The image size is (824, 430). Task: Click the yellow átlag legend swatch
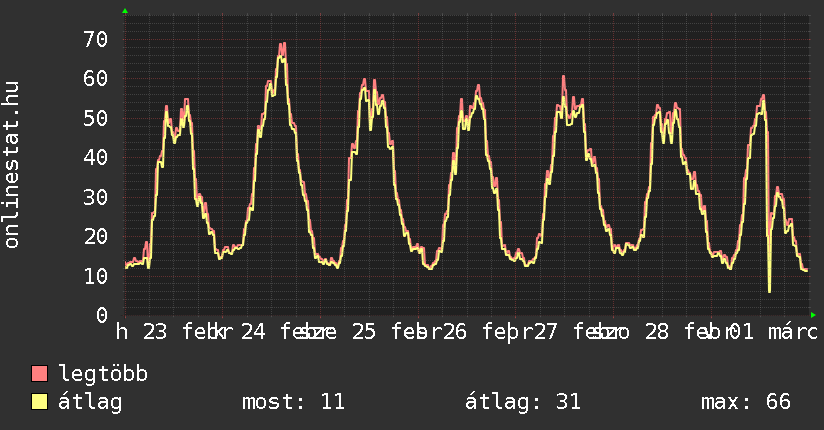40,402
